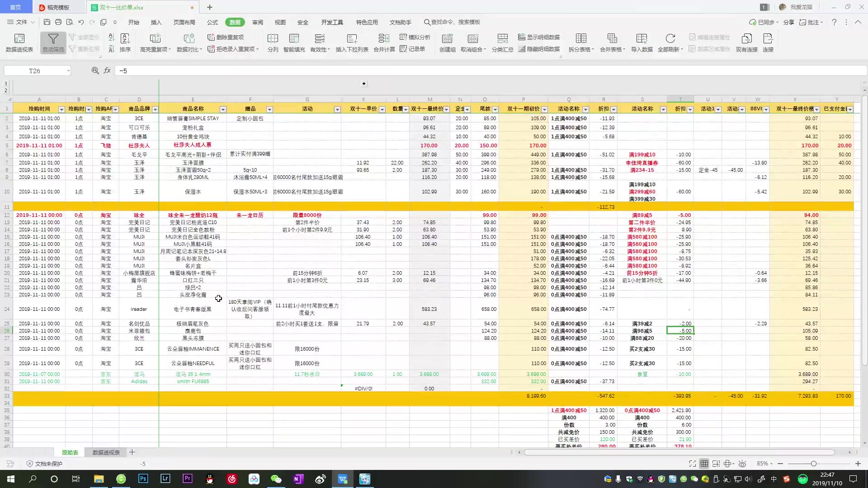This screenshot has height=488, width=868.
Task: Open the 文件 file menu
Action: [x=21, y=22]
